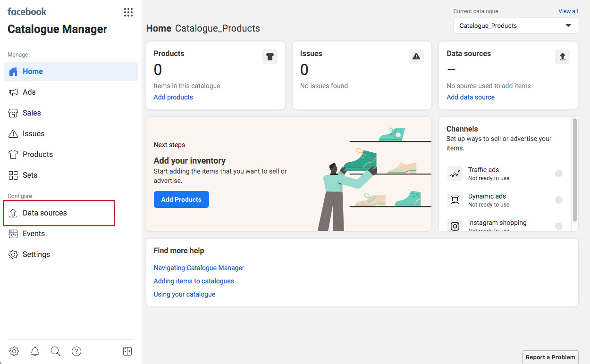Click the Sales storefront icon

(13, 113)
